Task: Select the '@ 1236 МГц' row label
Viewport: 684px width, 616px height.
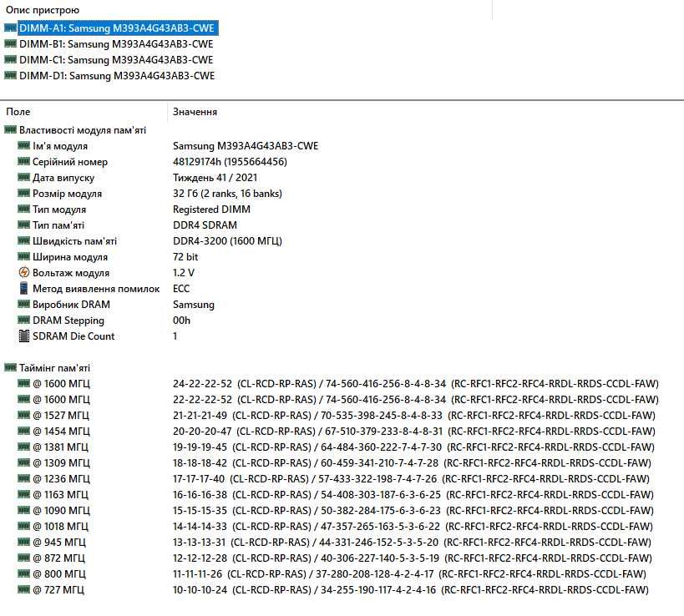Action: point(61,478)
